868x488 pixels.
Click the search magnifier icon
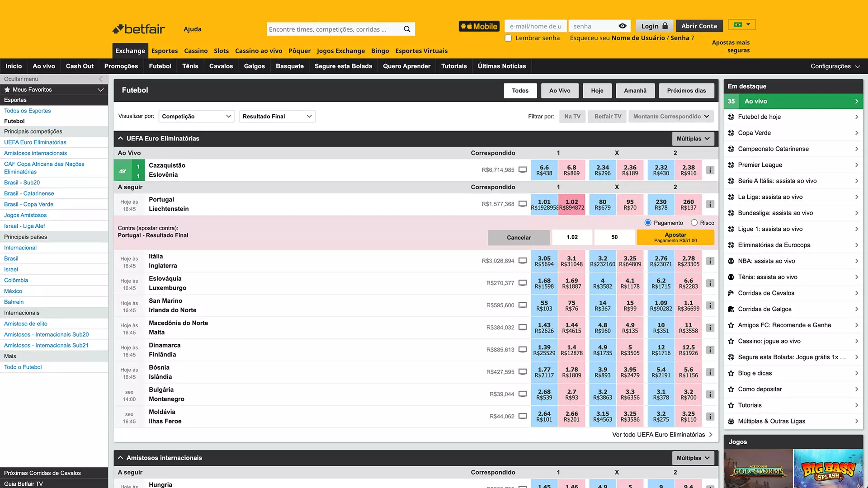pyautogui.click(x=407, y=29)
